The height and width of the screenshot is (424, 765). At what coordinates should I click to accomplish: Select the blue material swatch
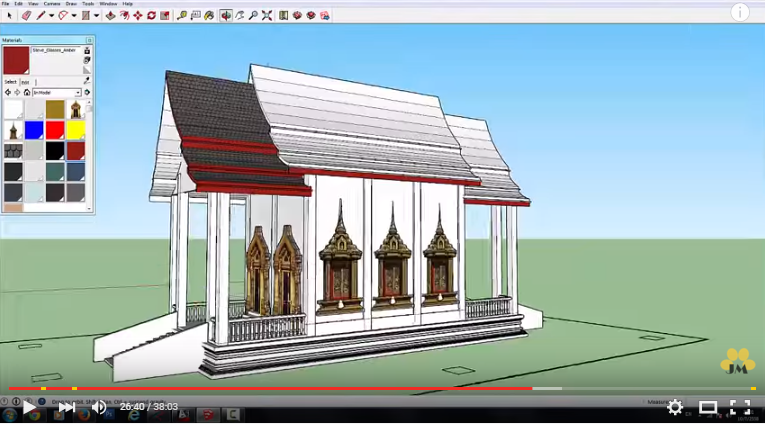(34, 130)
